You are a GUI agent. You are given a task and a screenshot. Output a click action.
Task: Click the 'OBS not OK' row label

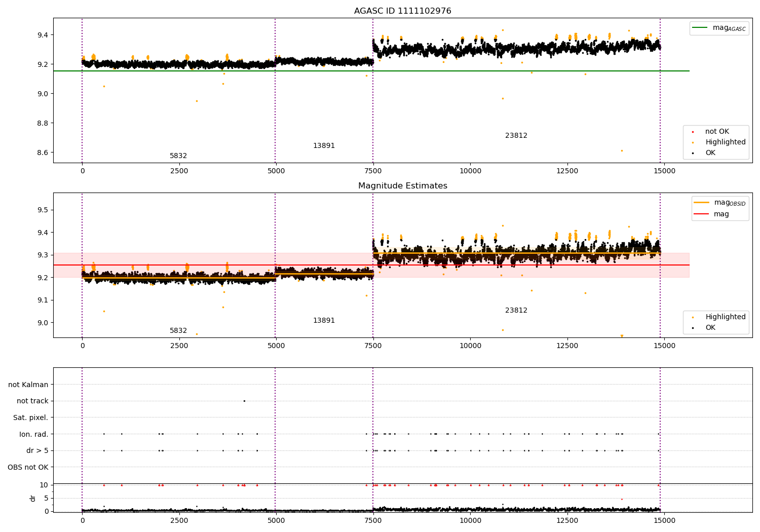[x=28, y=467]
